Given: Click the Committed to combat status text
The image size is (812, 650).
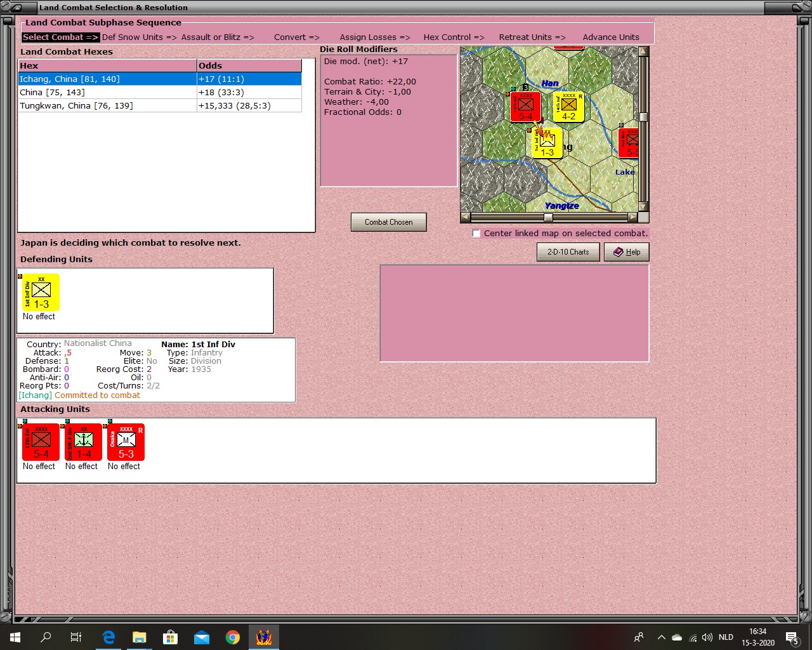Looking at the screenshot, I should pos(97,395).
